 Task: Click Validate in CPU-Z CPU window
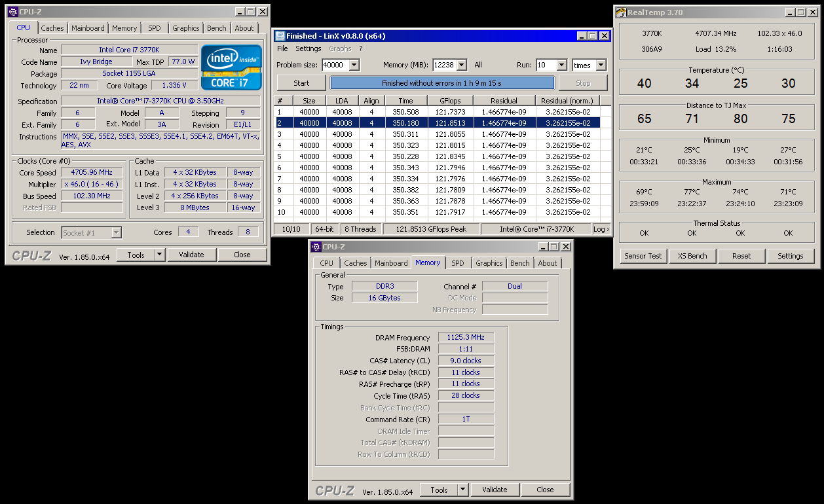coord(191,255)
